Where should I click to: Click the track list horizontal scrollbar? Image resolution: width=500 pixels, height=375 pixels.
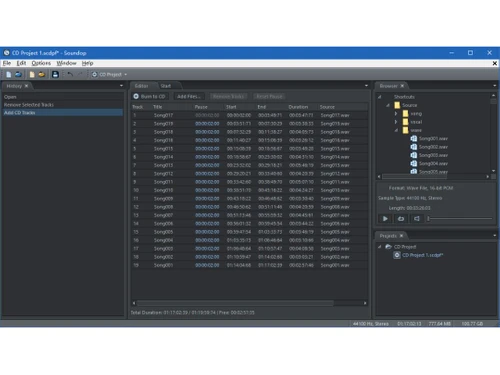pyautogui.click(x=235, y=303)
